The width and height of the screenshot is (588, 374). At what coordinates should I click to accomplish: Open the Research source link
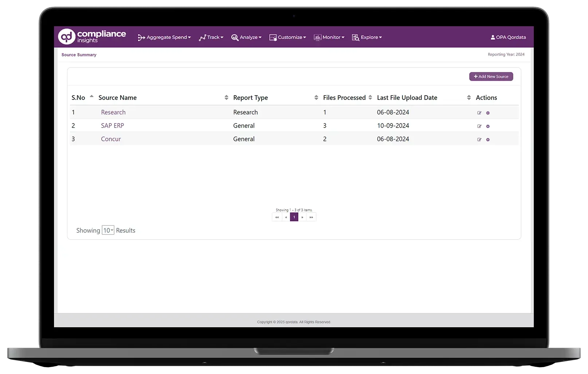[113, 112]
